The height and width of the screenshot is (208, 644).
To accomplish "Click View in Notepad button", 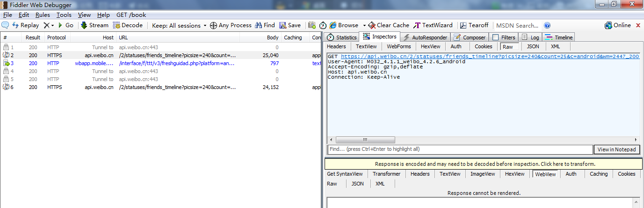I will click(x=617, y=149).
